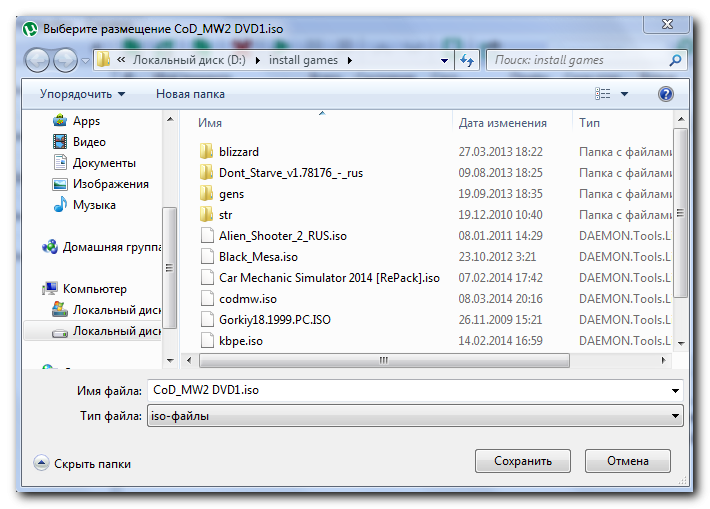Open the Имя файла dropdown arrow
This screenshot has height=509, width=710.
[675, 391]
